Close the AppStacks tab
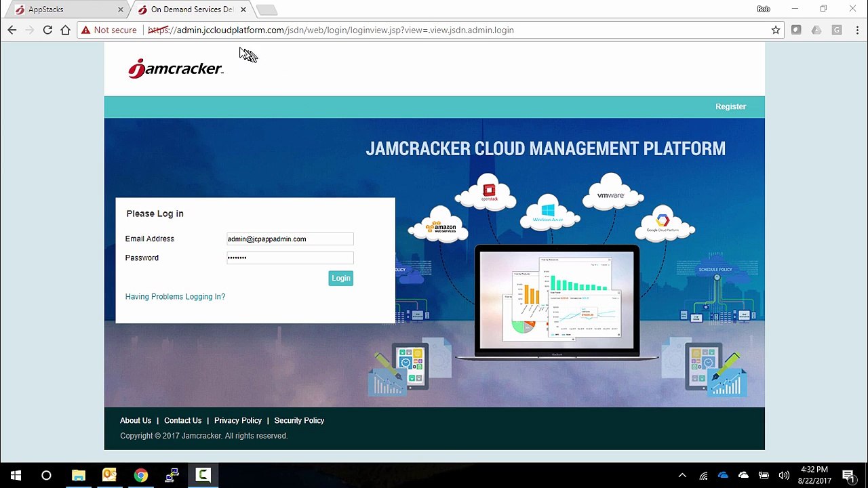 click(121, 9)
